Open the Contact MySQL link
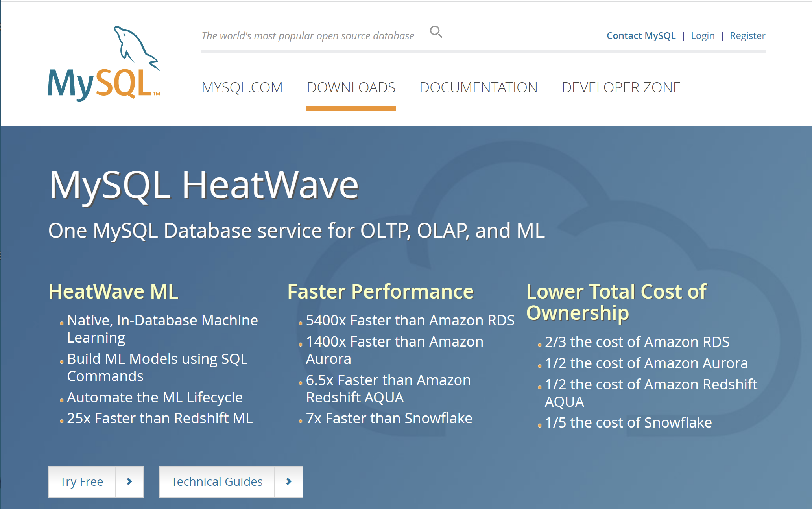This screenshot has height=509, width=812. click(641, 36)
